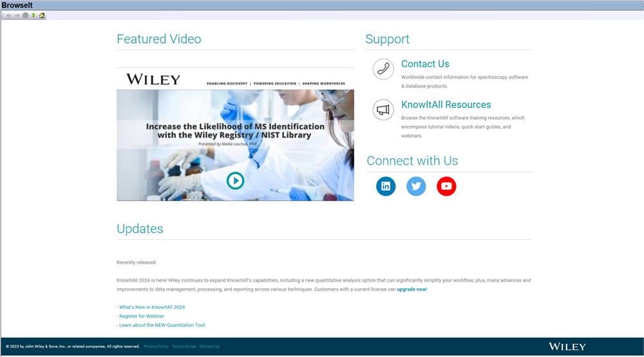Click the Register for Webinar link
This screenshot has width=644, height=357.
[x=141, y=316]
